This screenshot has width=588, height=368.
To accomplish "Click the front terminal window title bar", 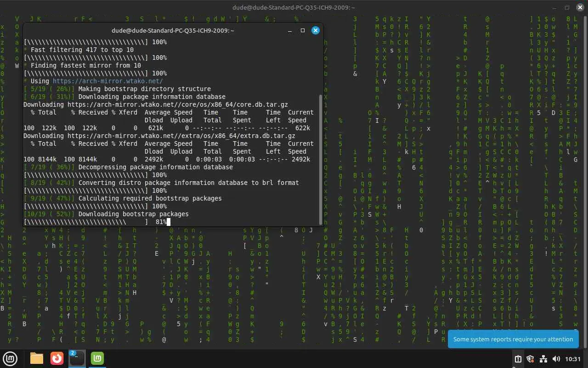I will click(173, 30).
